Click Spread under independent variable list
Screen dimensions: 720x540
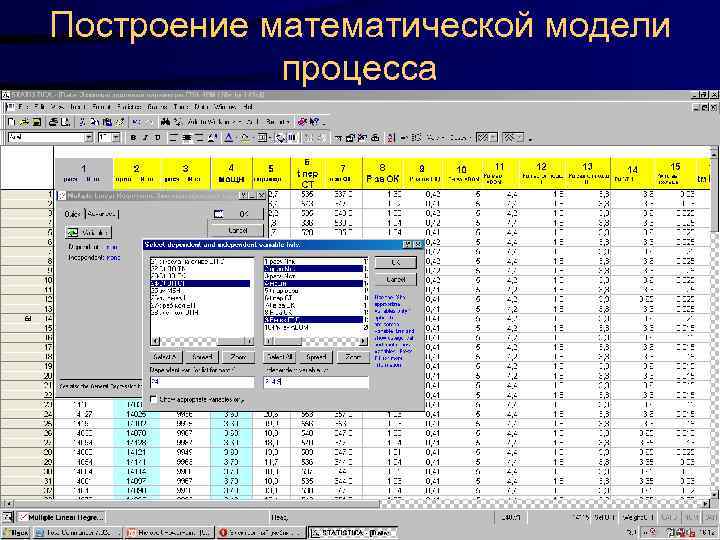click(x=316, y=357)
